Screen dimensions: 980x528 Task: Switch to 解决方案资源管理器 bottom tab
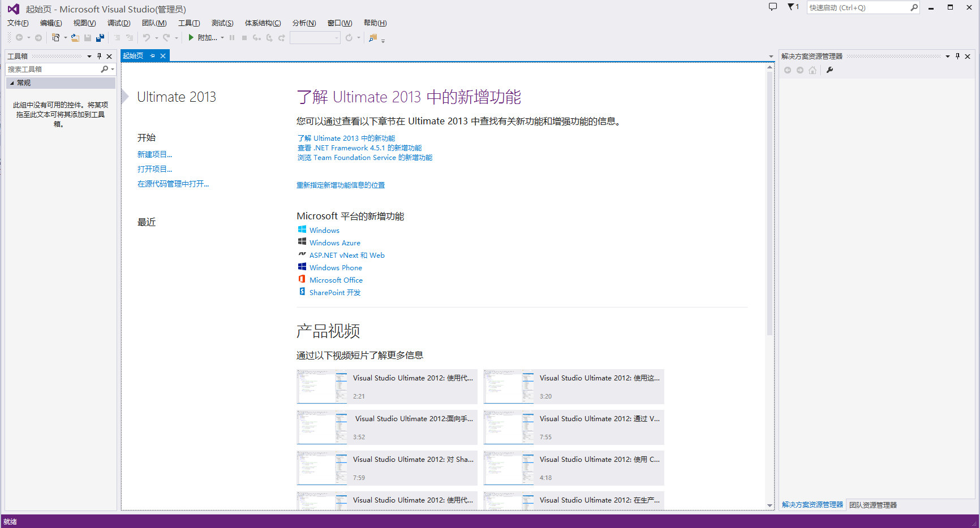pos(813,505)
